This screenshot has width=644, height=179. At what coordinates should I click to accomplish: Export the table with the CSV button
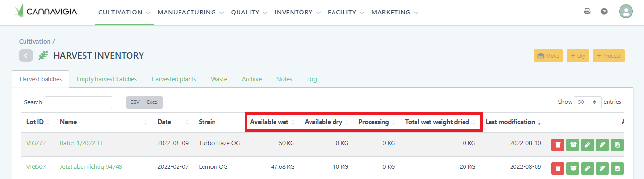135,102
